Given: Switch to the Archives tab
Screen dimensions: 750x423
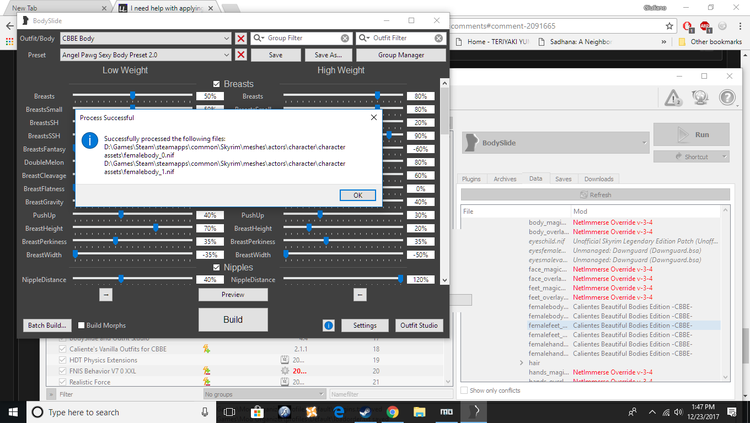Looking at the screenshot, I should point(505,179).
